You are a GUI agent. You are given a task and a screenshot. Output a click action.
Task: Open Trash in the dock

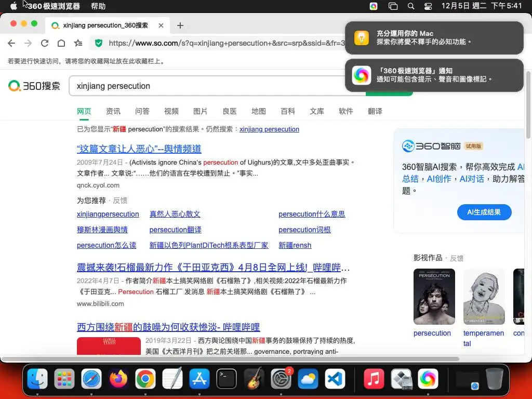click(494, 379)
